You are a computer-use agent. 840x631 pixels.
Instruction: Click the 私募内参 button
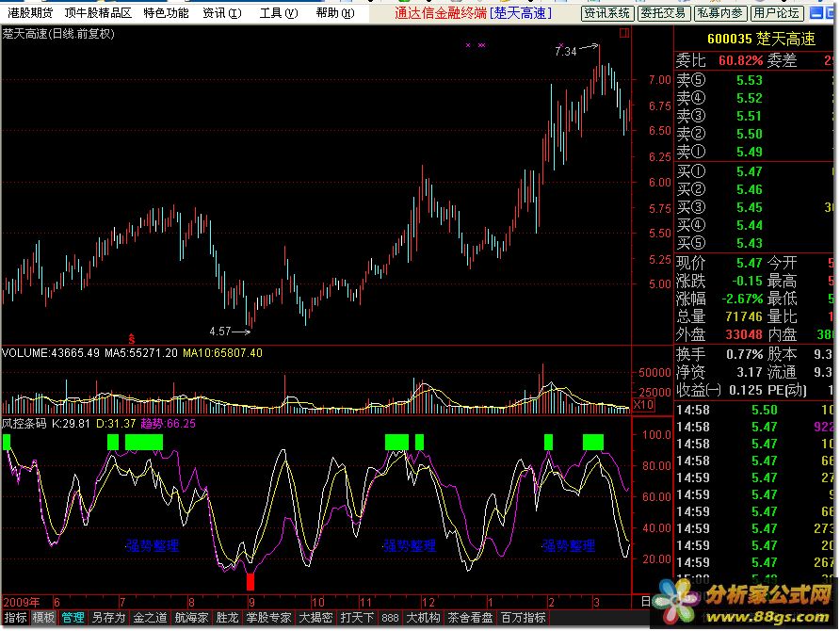(x=719, y=13)
